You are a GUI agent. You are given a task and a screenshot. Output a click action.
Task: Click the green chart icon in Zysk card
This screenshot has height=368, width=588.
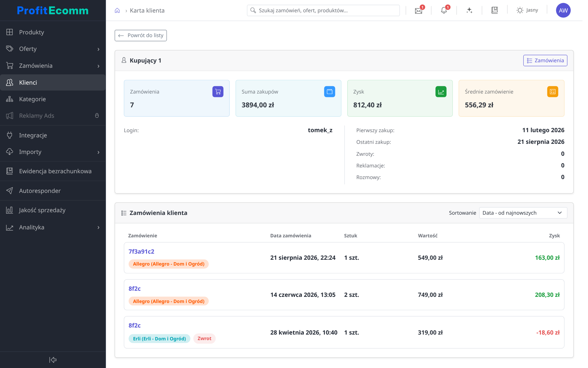(441, 91)
